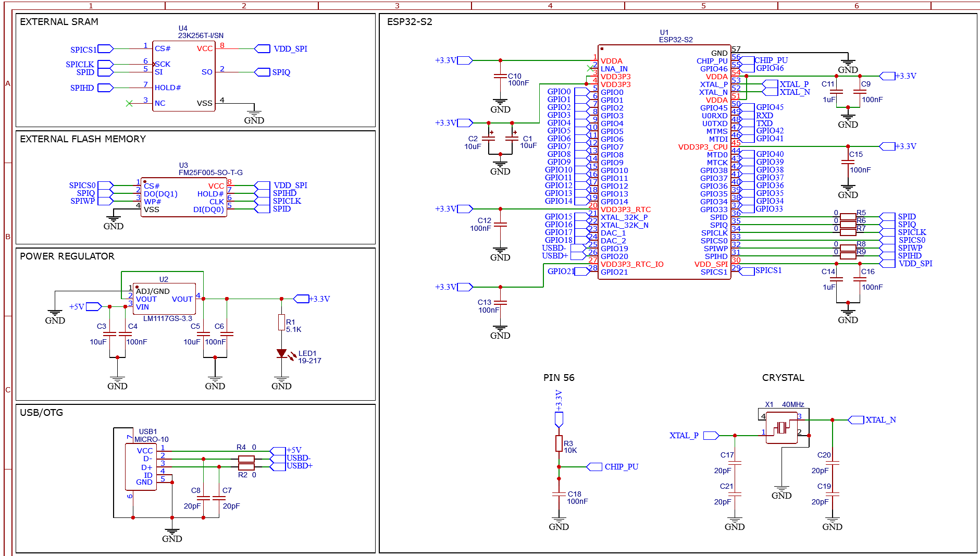Screen dimensions: 980x556
Task: Click the R2 zero-ohm resistor
Action: pyautogui.click(x=246, y=467)
